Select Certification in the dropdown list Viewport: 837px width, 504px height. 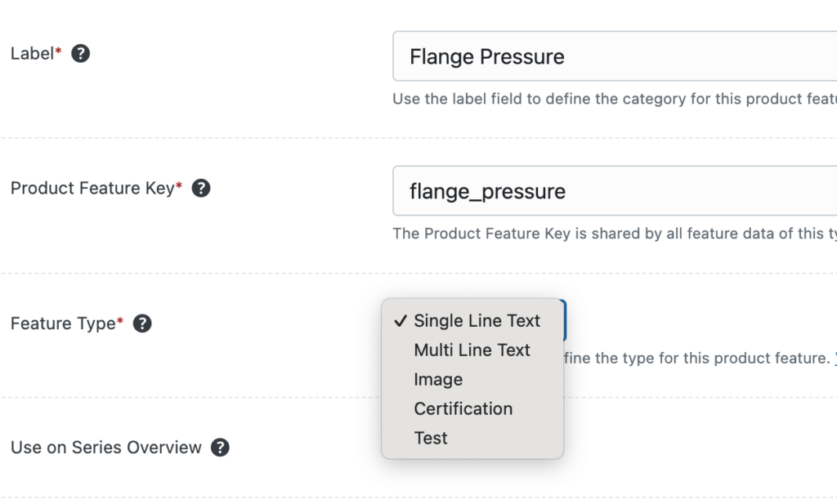pyautogui.click(x=463, y=409)
